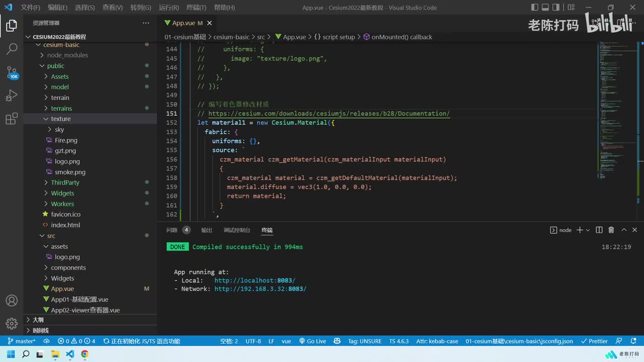This screenshot has height=362, width=644.
Task: Follow the 192.168.3.32:8083 network link
Action: [261, 289]
